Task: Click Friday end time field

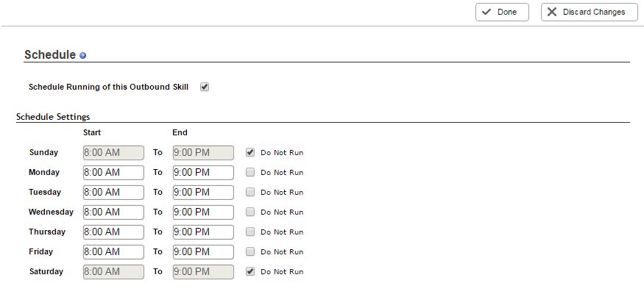Action: pyautogui.click(x=203, y=252)
